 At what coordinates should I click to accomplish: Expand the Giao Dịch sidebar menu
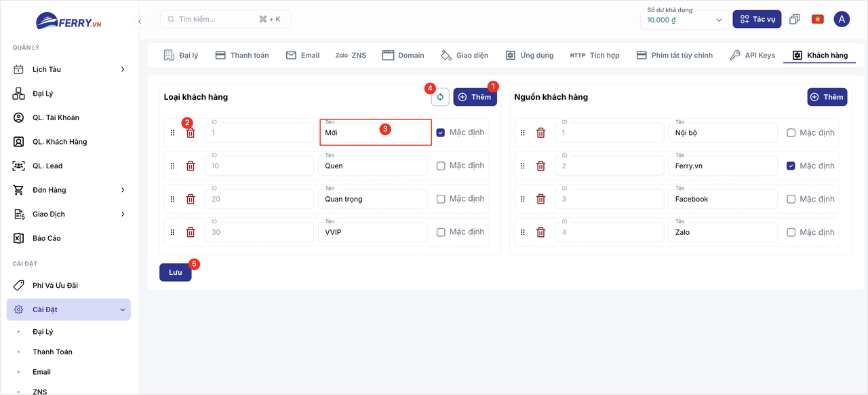click(x=68, y=214)
